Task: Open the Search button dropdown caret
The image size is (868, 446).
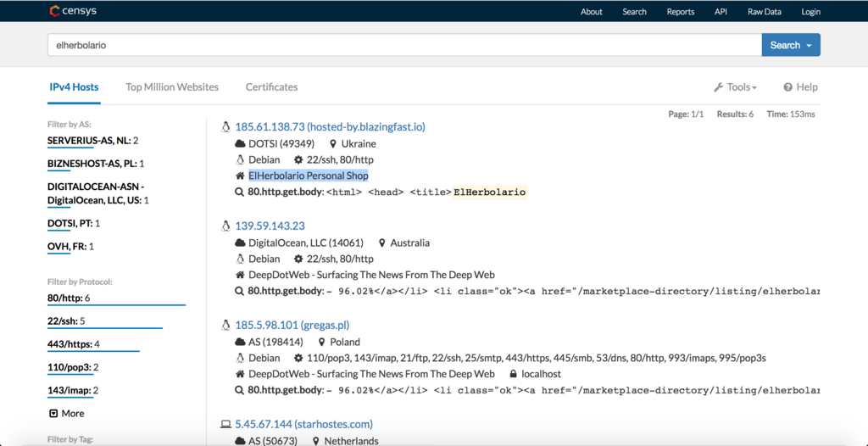Action: pyautogui.click(x=810, y=46)
